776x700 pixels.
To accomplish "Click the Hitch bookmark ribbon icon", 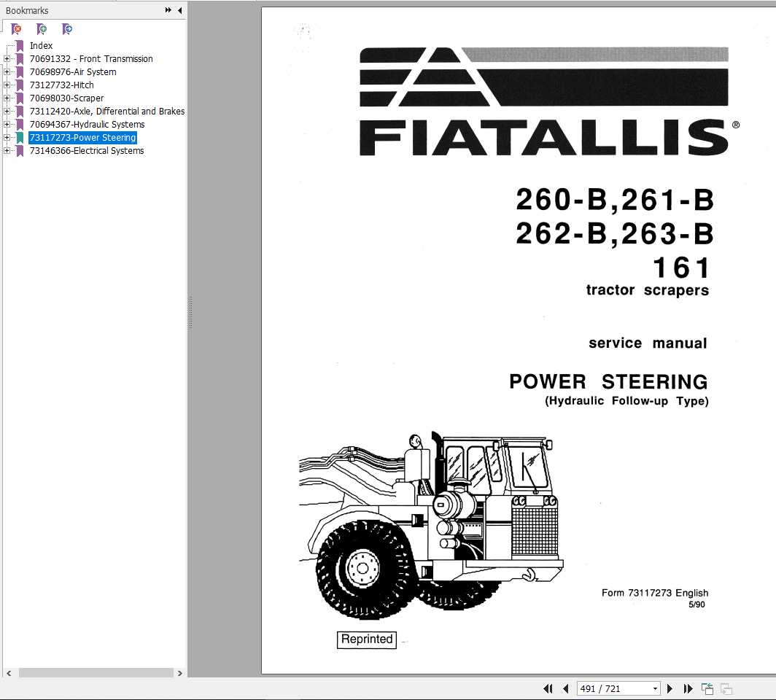I will click(x=20, y=85).
